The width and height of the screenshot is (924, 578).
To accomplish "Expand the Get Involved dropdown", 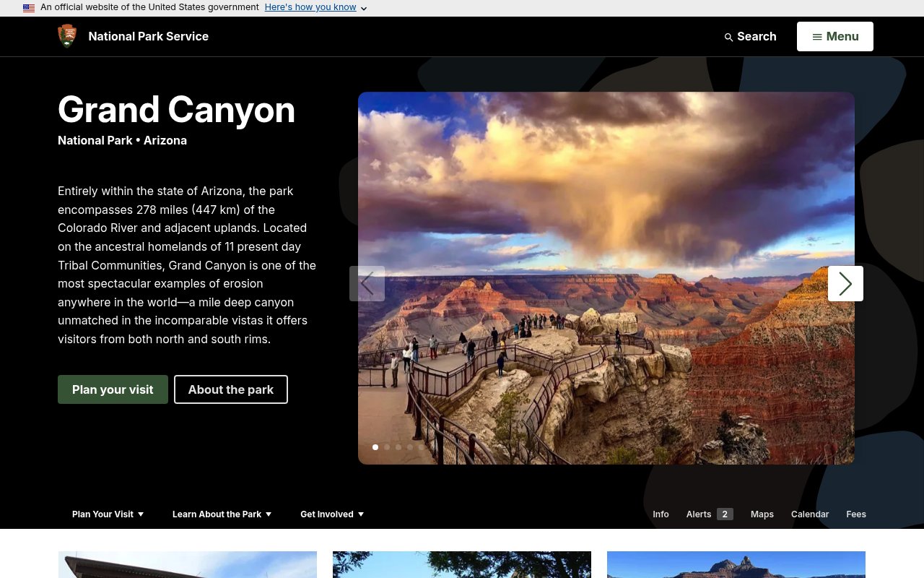I will click(x=332, y=514).
